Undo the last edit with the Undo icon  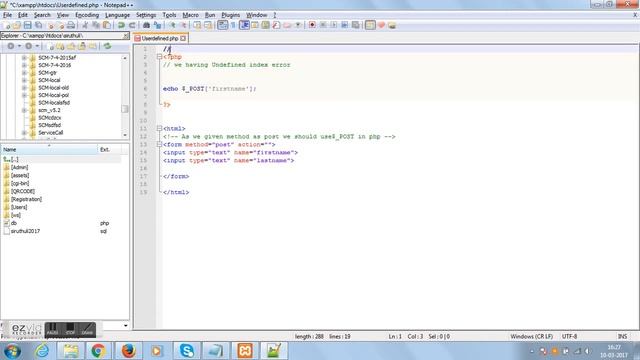121,25
